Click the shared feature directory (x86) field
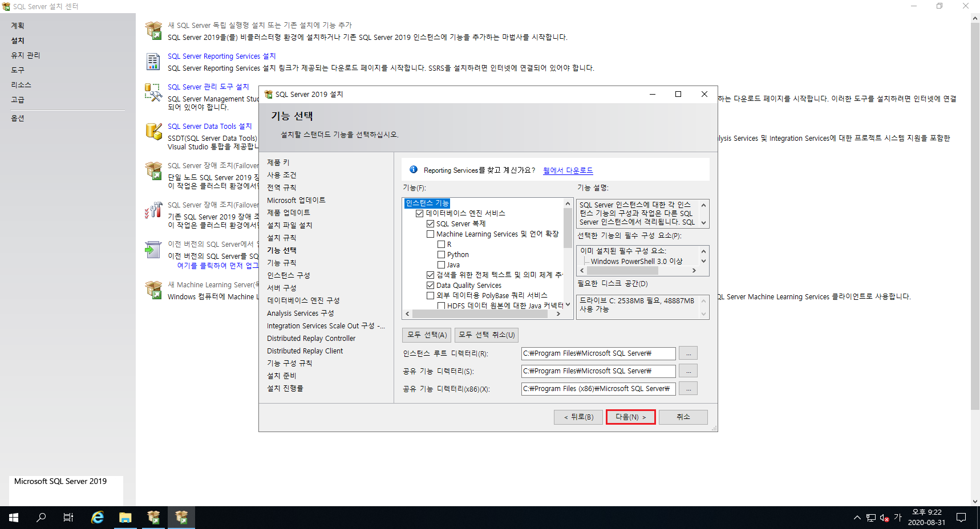Image resolution: width=980 pixels, height=529 pixels. click(x=598, y=389)
